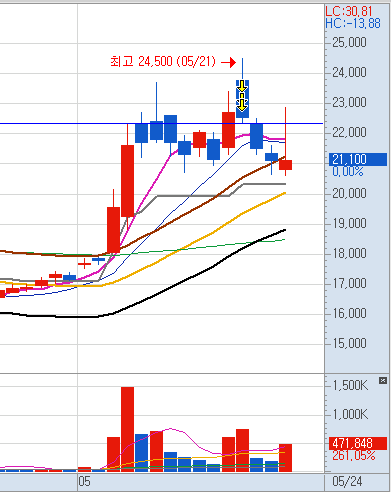This screenshot has width=391, height=492.
Task: Click the tallest red volume bar
Action: pyautogui.click(x=127, y=429)
